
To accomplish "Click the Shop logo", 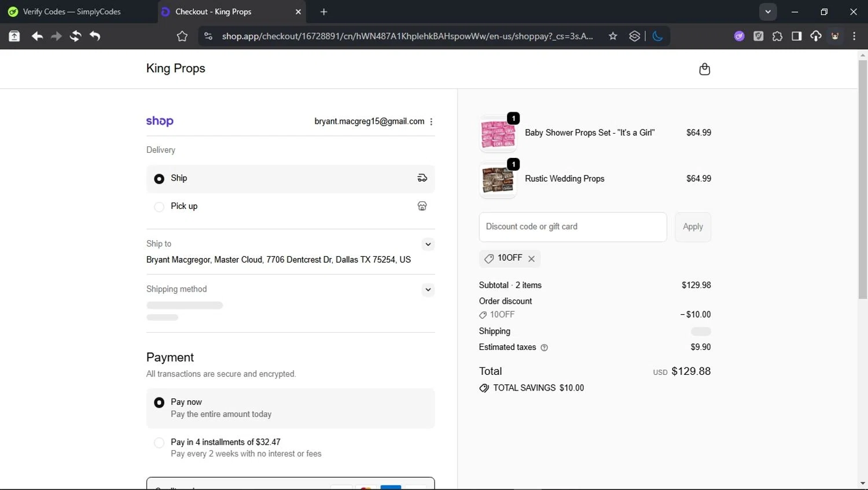I will click(160, 121).
